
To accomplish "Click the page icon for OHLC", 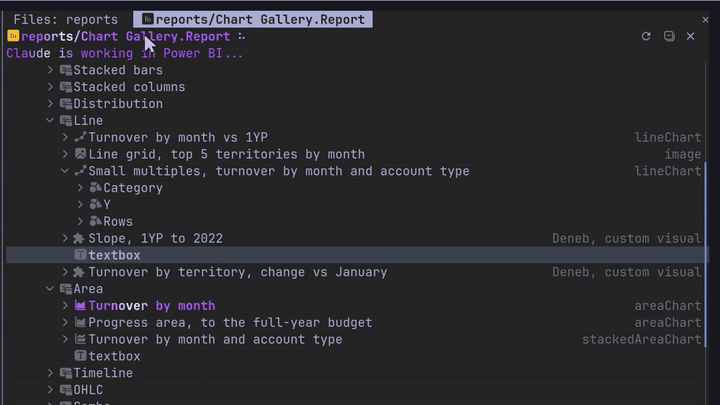I will point(66,390).
